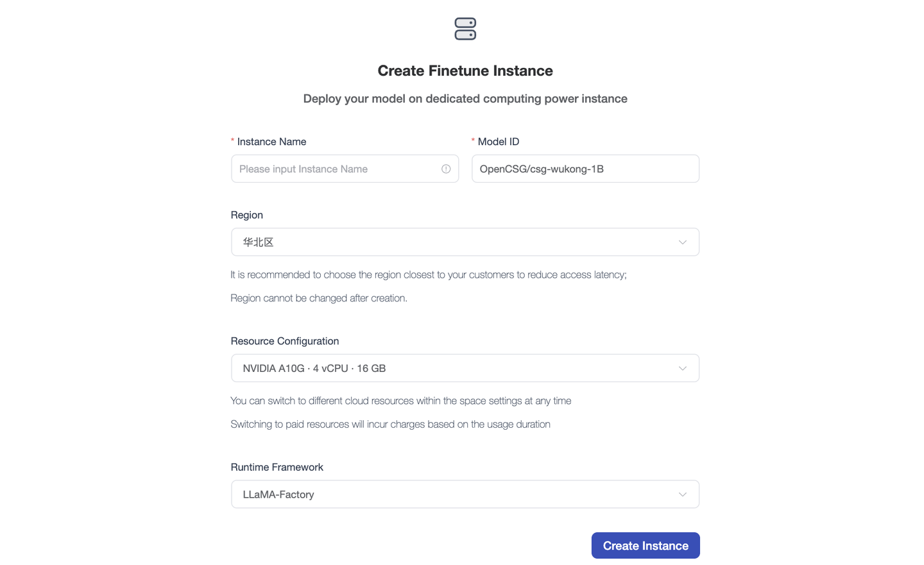This screenshot has width=924, height=565.
Task: Click the Model ID label
Action: click(x=499, y=142)
